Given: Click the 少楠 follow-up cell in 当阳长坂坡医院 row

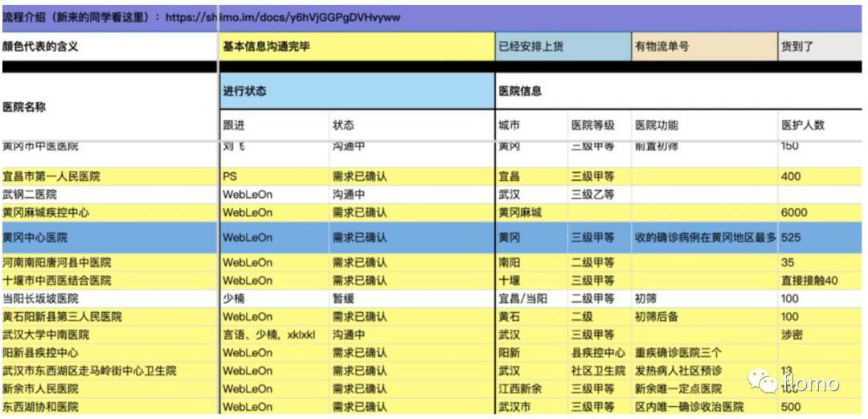Looking at the screenshot, I should [275, 298].
